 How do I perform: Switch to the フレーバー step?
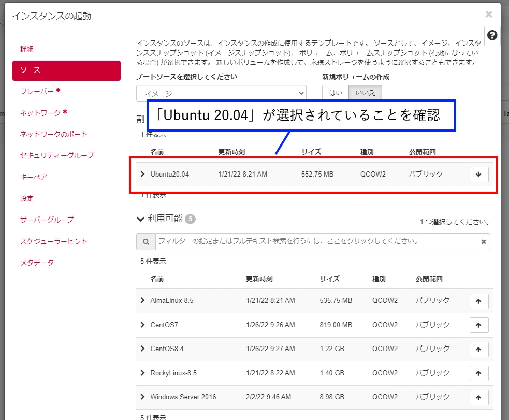pyautogui.click(x=37, y=91)
